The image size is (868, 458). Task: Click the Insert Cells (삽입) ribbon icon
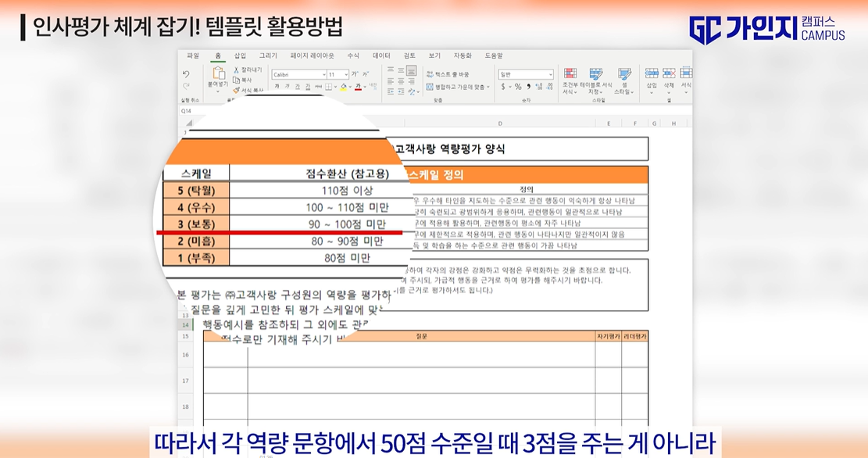pos(652,75)
